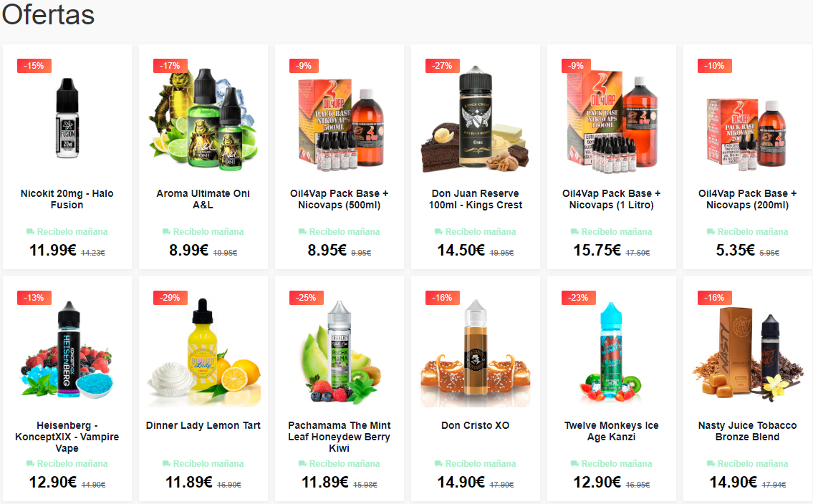
Task: Click the Nasty Juice Tobacco Bronze Blend title
Action: pyautogui.click(x=747, y=431)
